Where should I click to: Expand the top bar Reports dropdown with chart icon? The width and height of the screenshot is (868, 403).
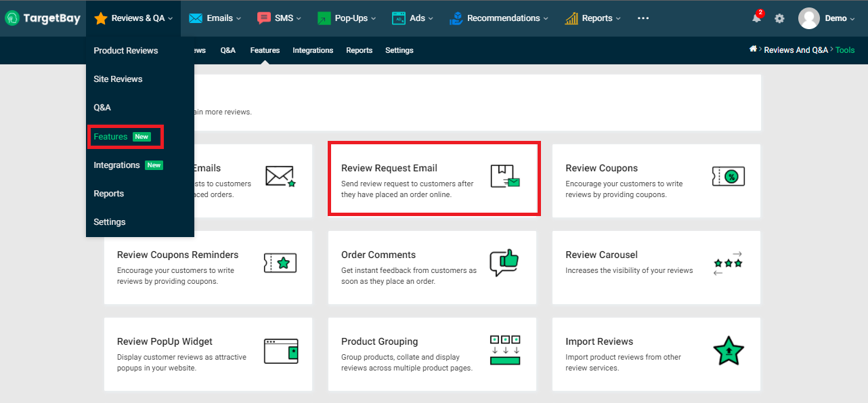(x=592, y=18)
